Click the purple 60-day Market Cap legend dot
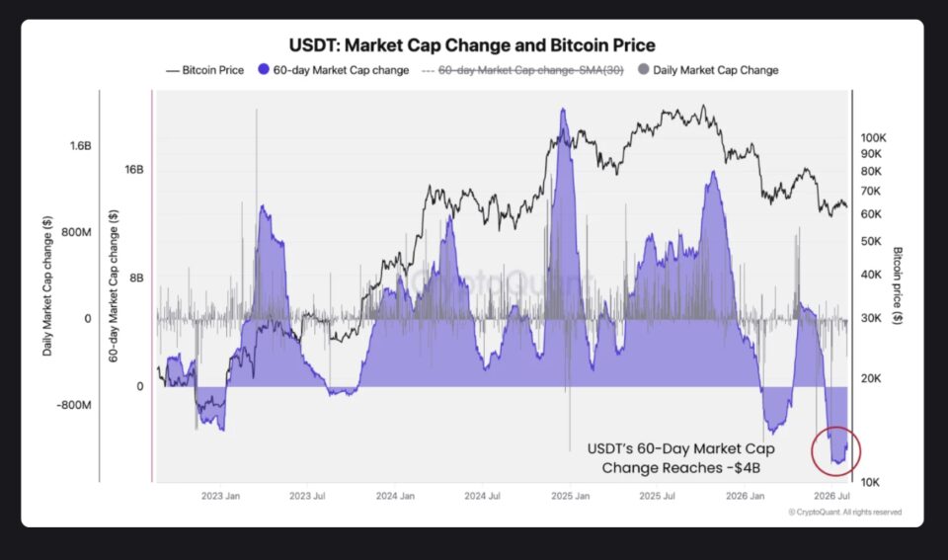Screen dimensions: 948x560 pos(263,69)
